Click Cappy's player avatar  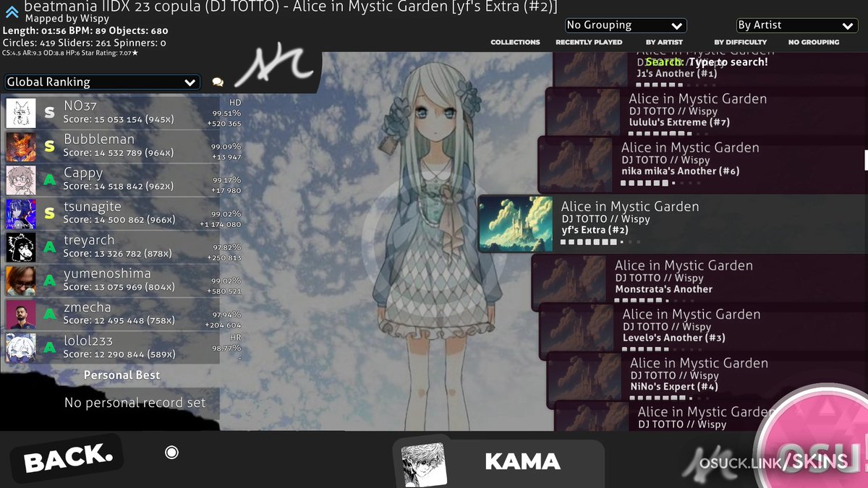[x=21, y=181]
